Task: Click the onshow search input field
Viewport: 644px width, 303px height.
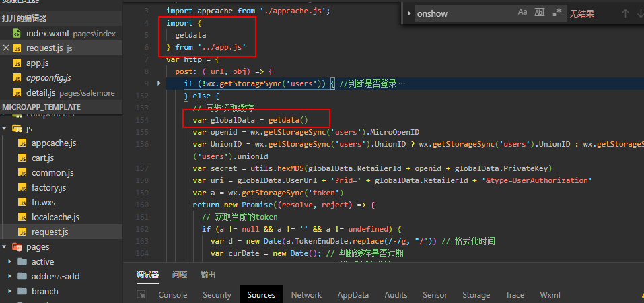Action: (464, 13)
